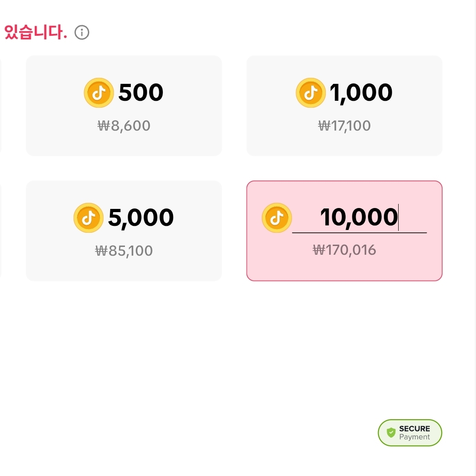
Task: Click the green shield icon on Secure Payment badge
Action: tap(391, 432)
